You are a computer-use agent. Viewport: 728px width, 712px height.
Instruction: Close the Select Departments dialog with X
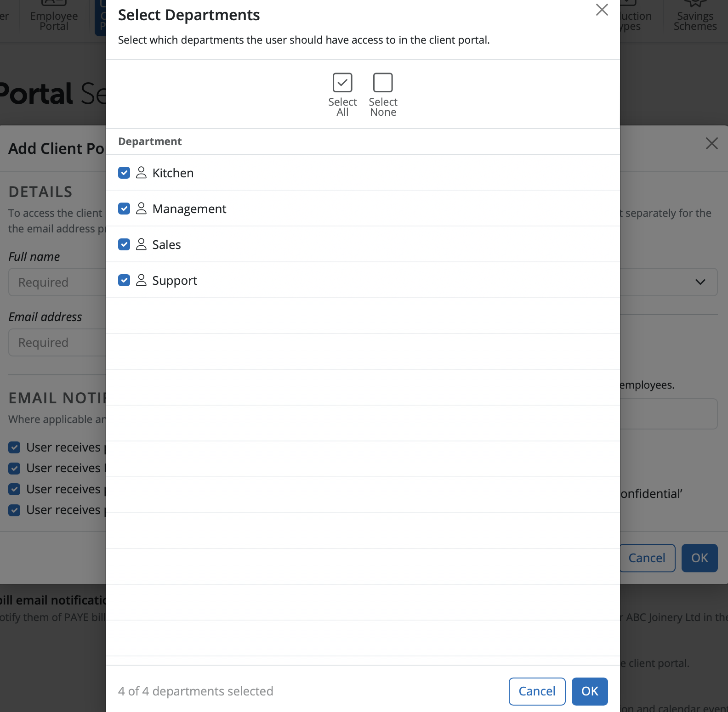602,10
